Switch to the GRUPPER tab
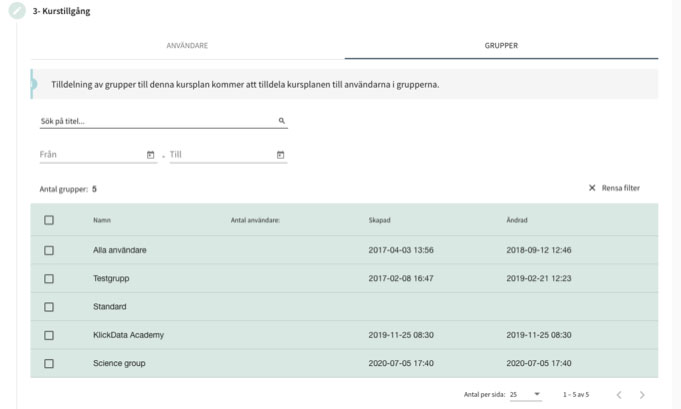The width and height of the screenshot is (681, 409). pyautogui.click(x=501, y=46)
